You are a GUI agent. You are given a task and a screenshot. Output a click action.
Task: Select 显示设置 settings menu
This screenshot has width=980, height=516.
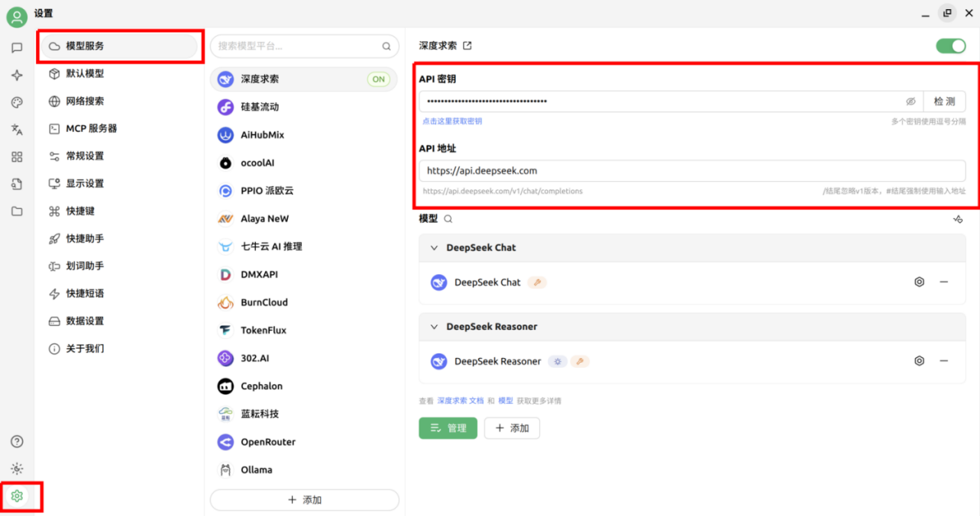[120, 184]
